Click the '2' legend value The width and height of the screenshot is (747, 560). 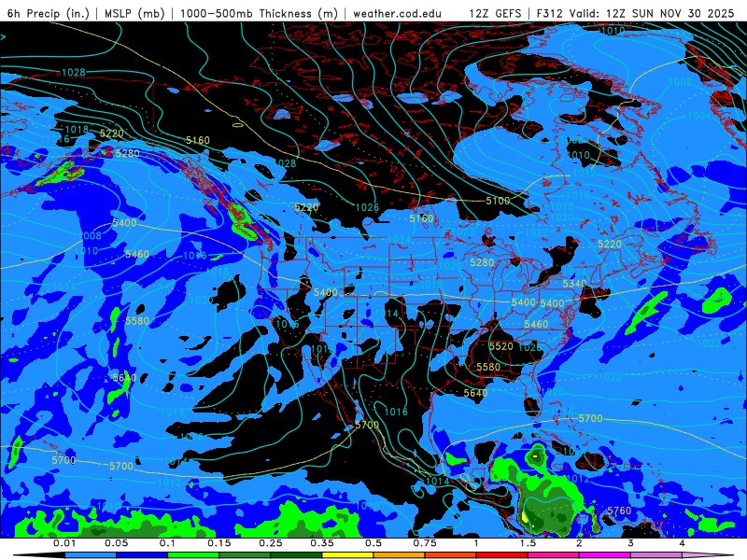pyautogui.click(x=579, y=543)
